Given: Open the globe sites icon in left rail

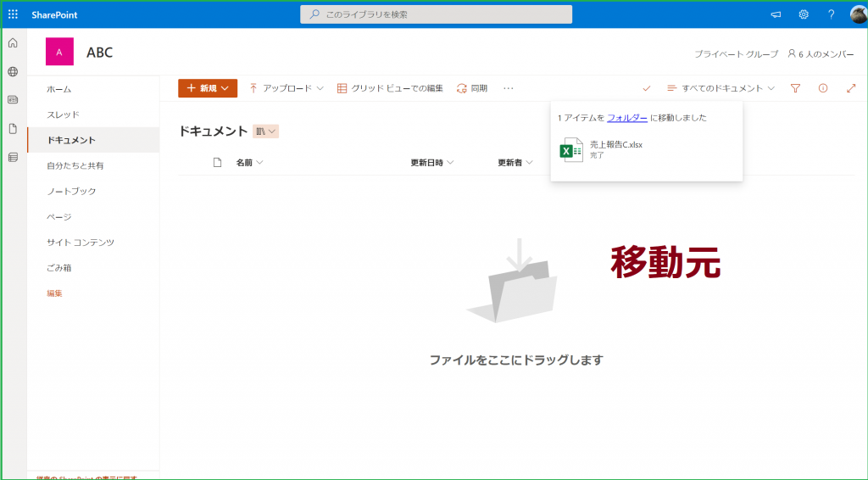Looking at the screenshot, I should point(13,72).
